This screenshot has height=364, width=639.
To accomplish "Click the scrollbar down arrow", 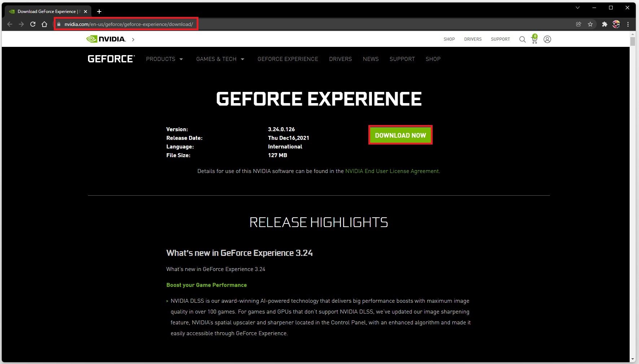I will pos(633,359).
